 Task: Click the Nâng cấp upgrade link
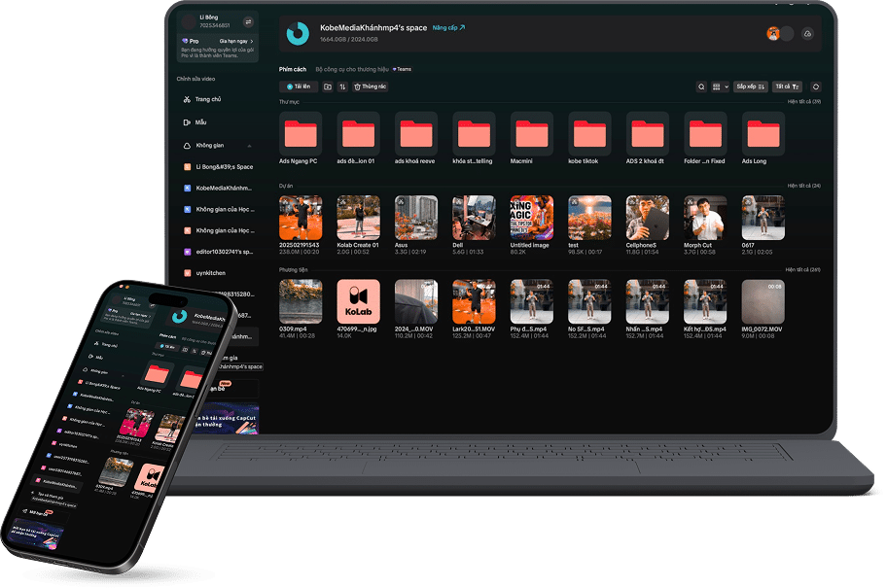click(448, 28)
